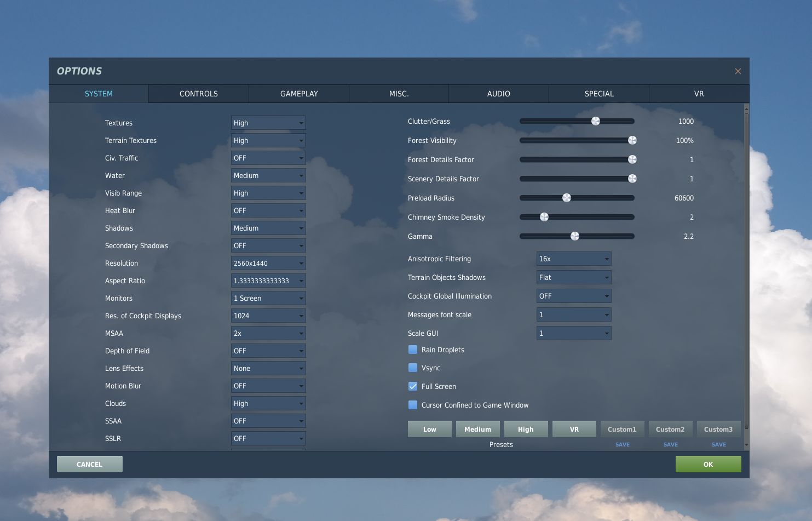
Task: Uncheck the Full Screen checkbox
Action: point(413,386)
